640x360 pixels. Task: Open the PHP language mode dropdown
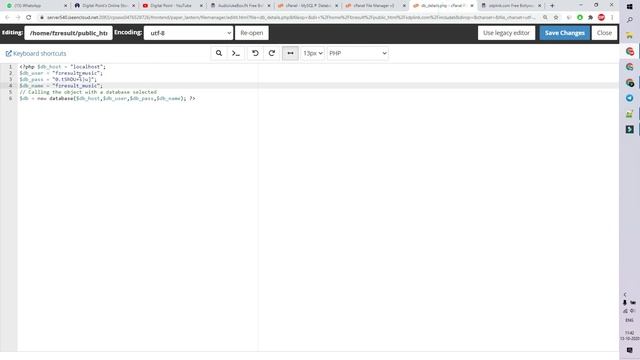(x=358, y=53)
